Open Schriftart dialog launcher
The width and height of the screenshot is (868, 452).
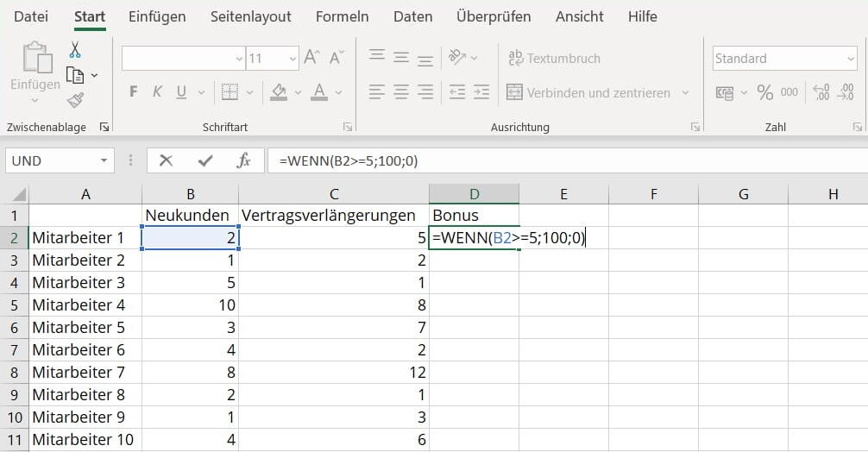348,128
